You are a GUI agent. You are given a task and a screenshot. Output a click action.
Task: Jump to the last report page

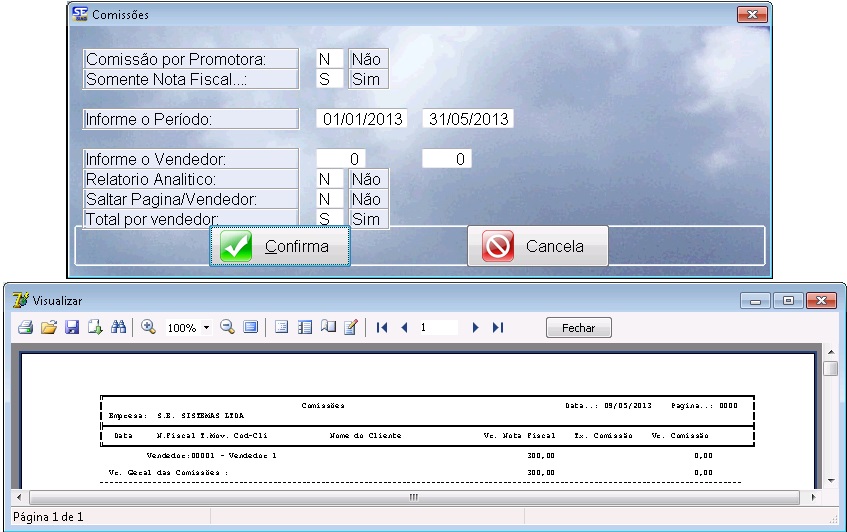(497, 327)
